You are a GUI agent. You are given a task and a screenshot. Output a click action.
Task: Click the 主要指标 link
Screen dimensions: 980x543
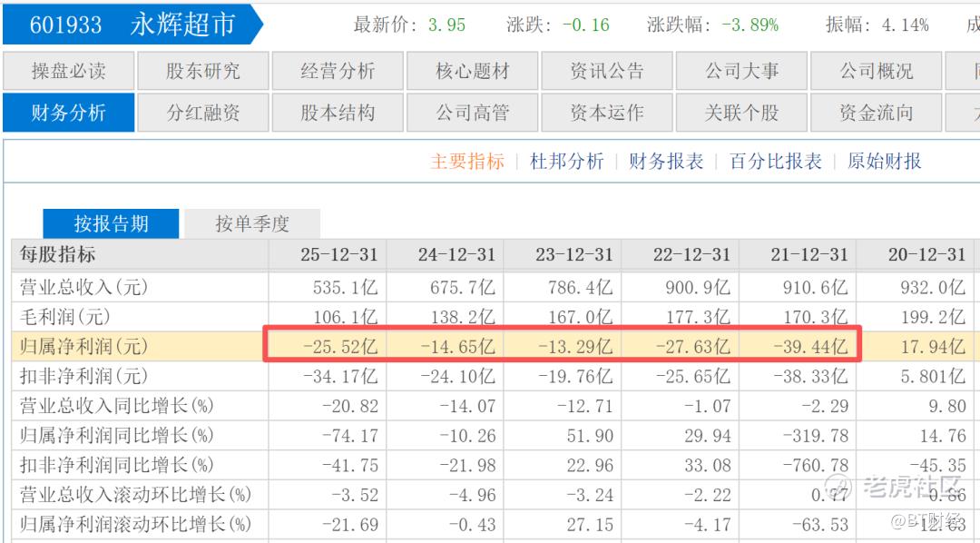[466, 162]
